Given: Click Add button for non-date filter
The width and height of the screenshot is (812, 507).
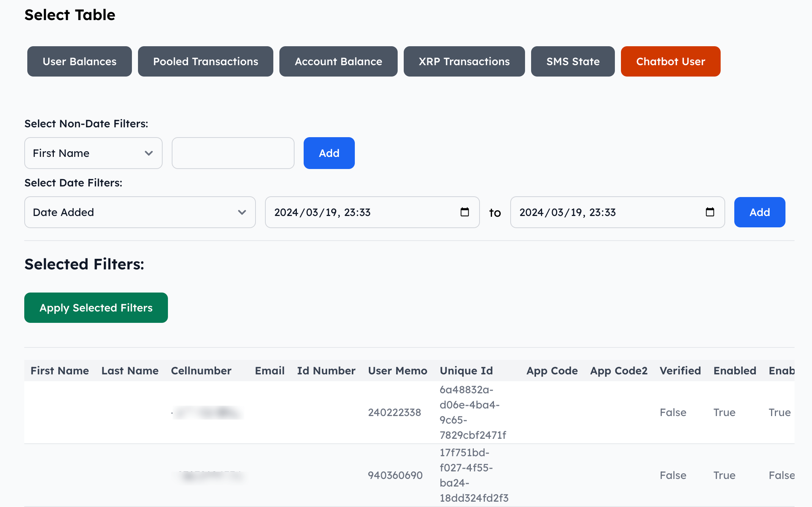Looking at the screenshot, I should tap(329, 153).
